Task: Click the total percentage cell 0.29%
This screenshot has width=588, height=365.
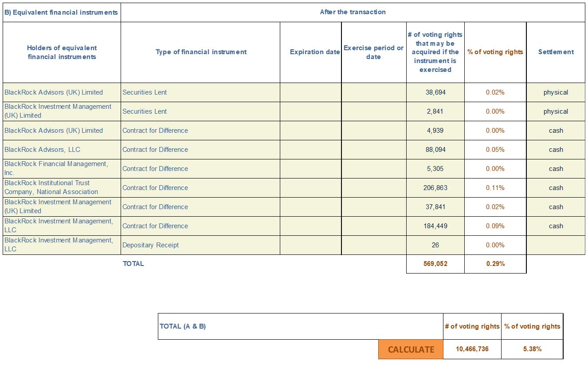Action: [x=495, y=264]
